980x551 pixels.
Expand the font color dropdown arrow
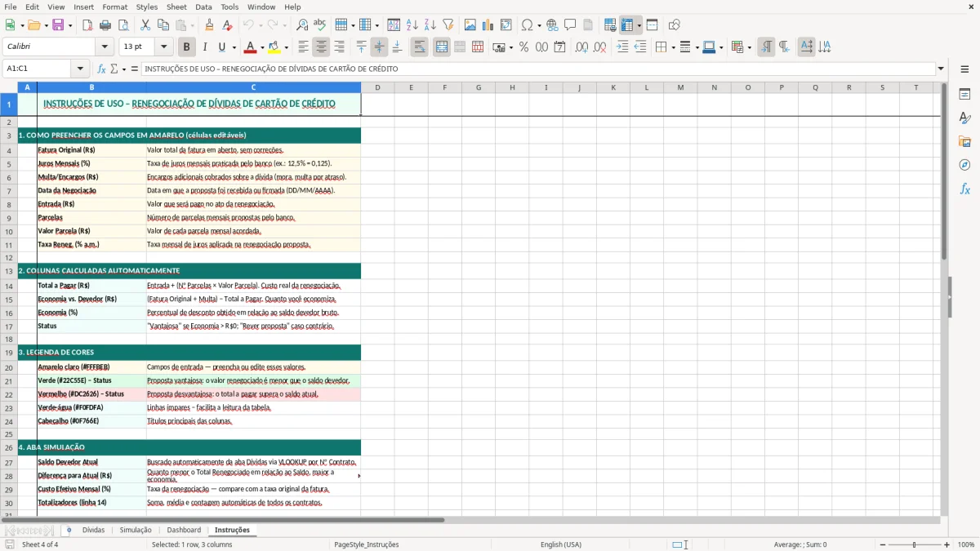point(262,47)
